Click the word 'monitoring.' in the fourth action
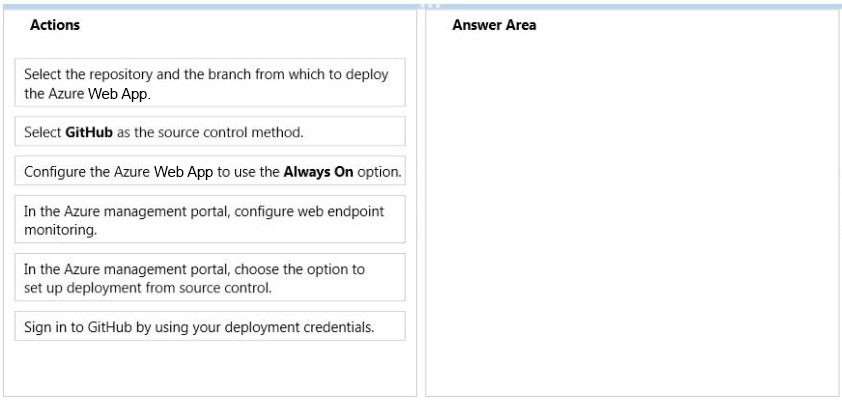 61,230
